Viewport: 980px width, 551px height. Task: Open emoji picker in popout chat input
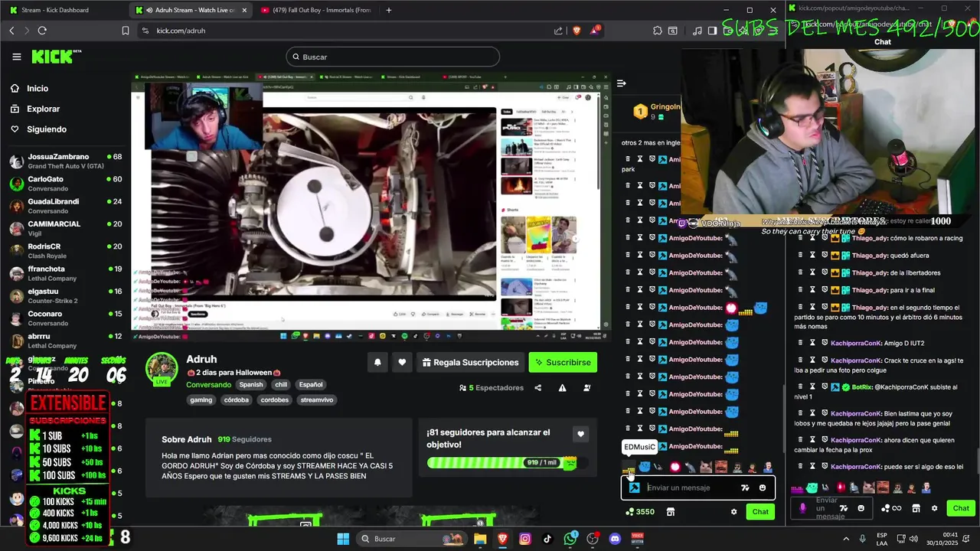(x=861, y=508)
